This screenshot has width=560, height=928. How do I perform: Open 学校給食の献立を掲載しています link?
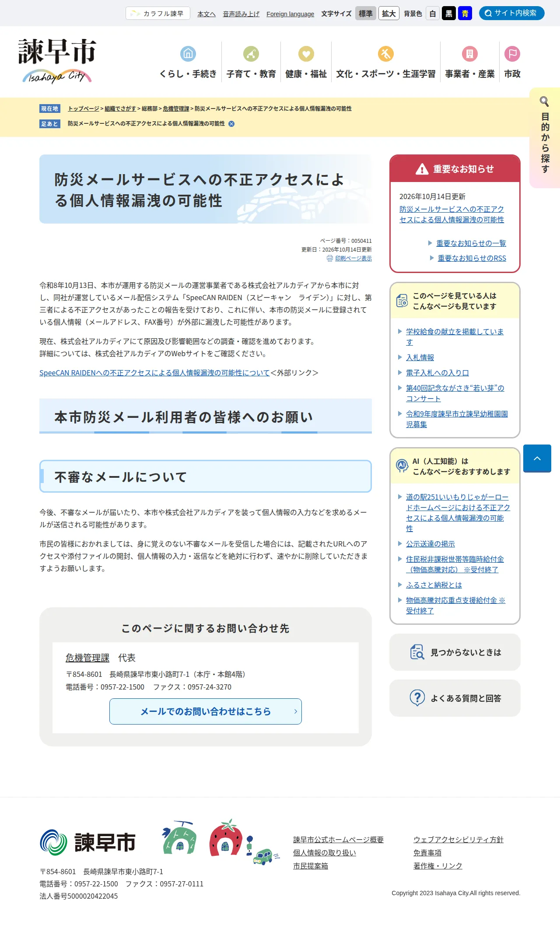point(455,337)
